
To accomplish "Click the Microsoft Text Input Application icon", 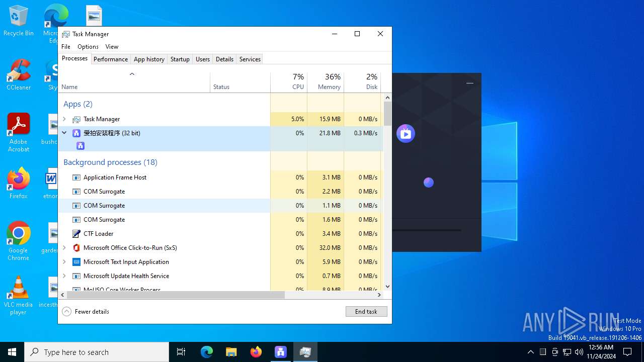I will (76, 262).
